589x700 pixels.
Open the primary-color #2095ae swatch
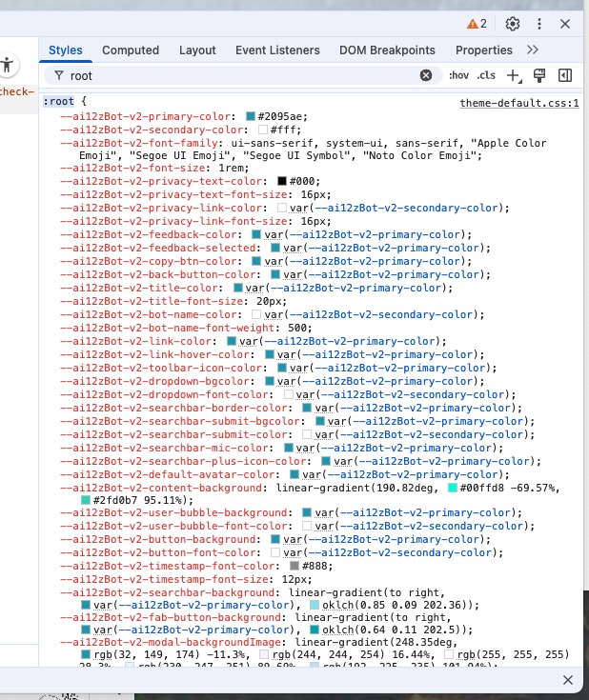tap(251, 116)
